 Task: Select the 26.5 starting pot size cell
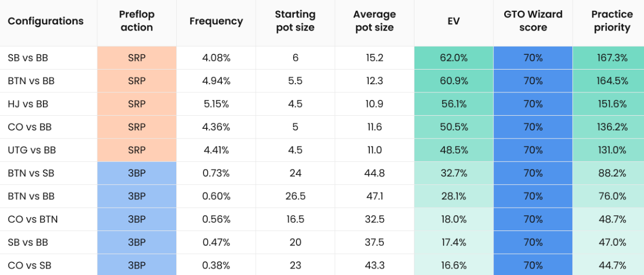pos(295,196)
